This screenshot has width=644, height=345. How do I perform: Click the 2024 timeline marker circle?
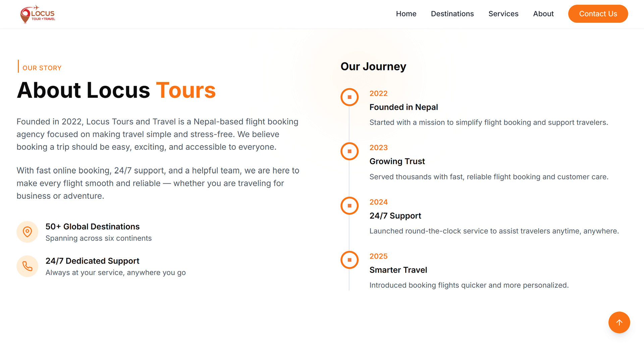point(349,205)
